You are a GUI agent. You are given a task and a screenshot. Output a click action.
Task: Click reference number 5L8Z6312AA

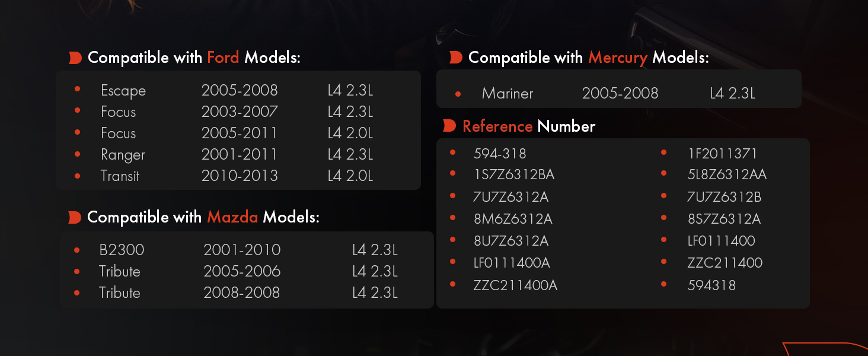point(727,175)
